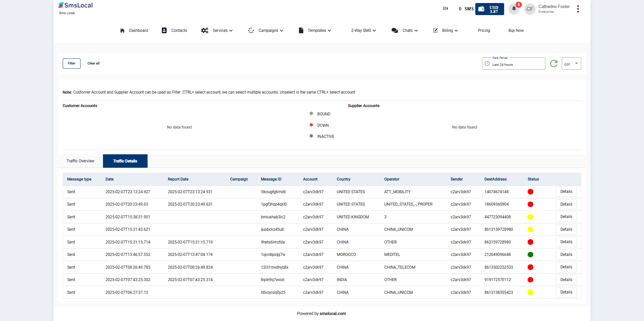Click the green refresh icon
Viewport: 644px width, 321px height.
pyautogui.click(x=554, y=63)
